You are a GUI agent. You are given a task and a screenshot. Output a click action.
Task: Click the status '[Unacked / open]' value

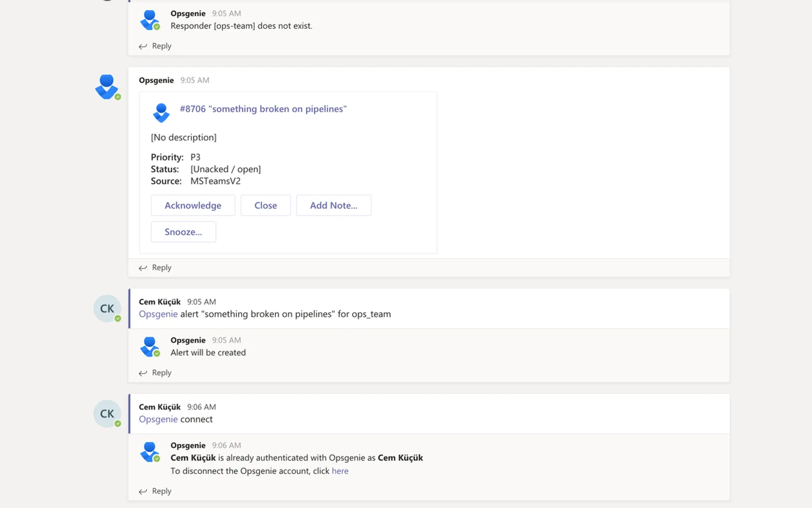pos(226,169)
